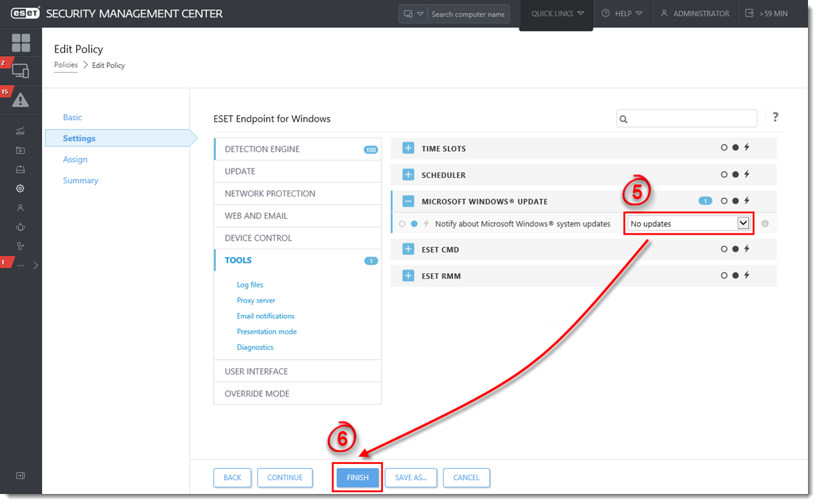Viewport: 818px width, 504px height.
Task: Switch to the Summary step
Action: pos(80,180)
